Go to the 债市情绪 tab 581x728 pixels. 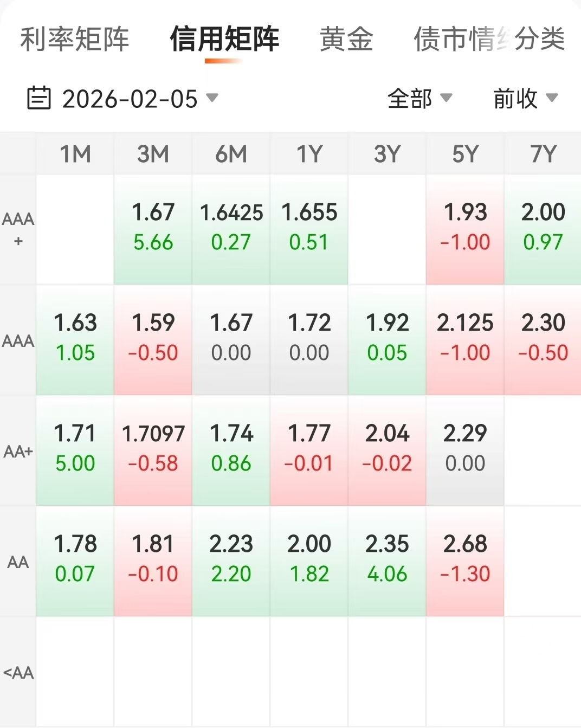point(455,39)
